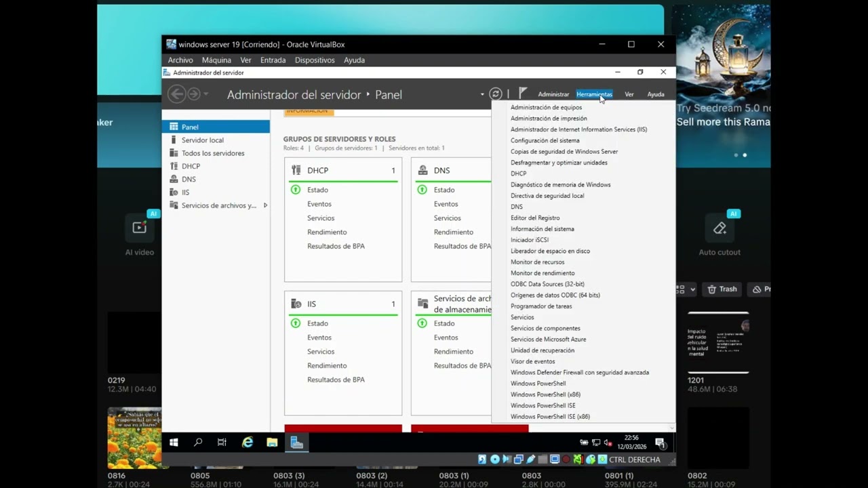The width and height of the screenshot is (868, 488).
Task: Open the Herramientas menu
Action: [594, 94]
